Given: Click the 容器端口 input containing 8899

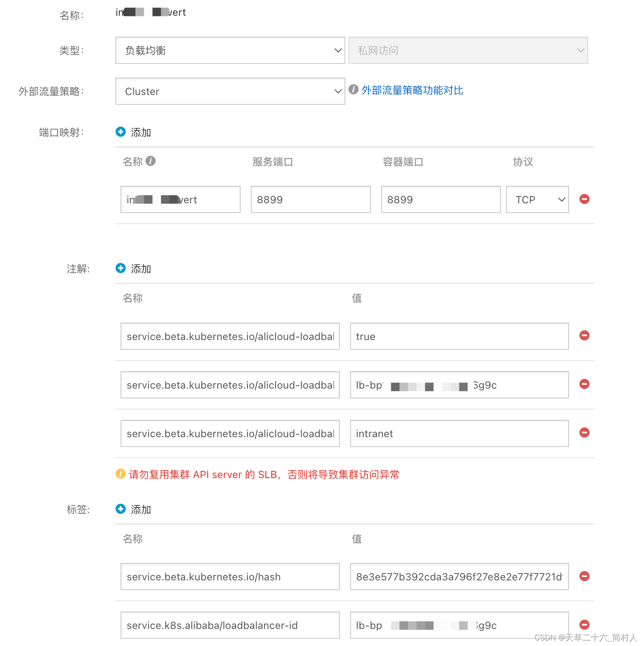Looking at the screenshot, I should [441, 199].
